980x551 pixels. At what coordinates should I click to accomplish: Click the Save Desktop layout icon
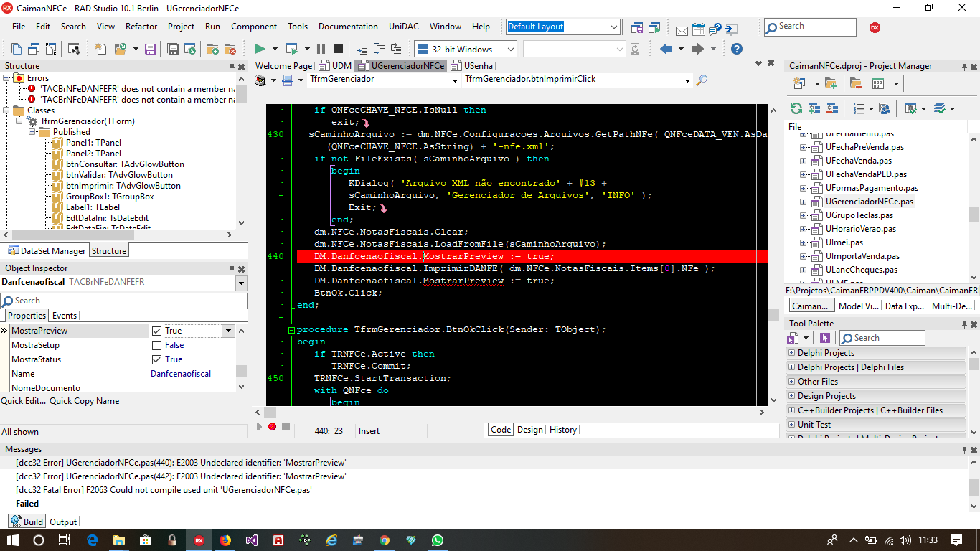637,27
